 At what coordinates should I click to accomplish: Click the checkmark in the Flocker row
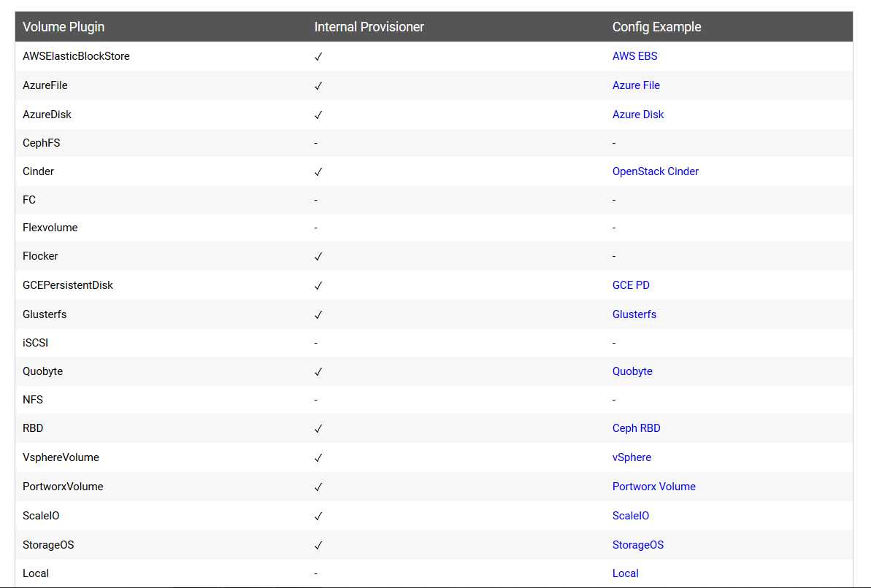[318, 257]
